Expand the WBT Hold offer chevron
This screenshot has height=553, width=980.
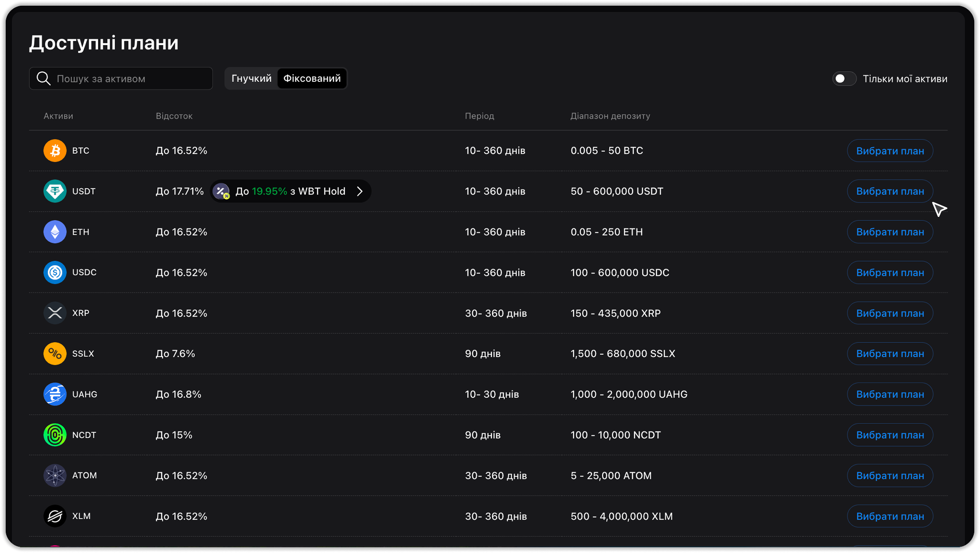pyautogui.click(x=360, y=192)
